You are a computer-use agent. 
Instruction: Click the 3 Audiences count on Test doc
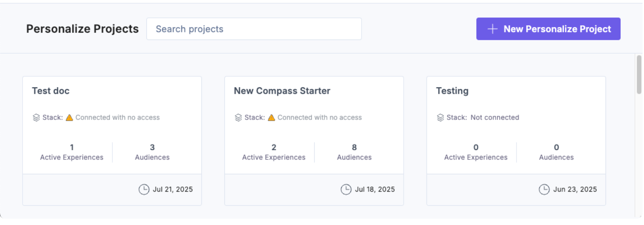click(152, 152)
